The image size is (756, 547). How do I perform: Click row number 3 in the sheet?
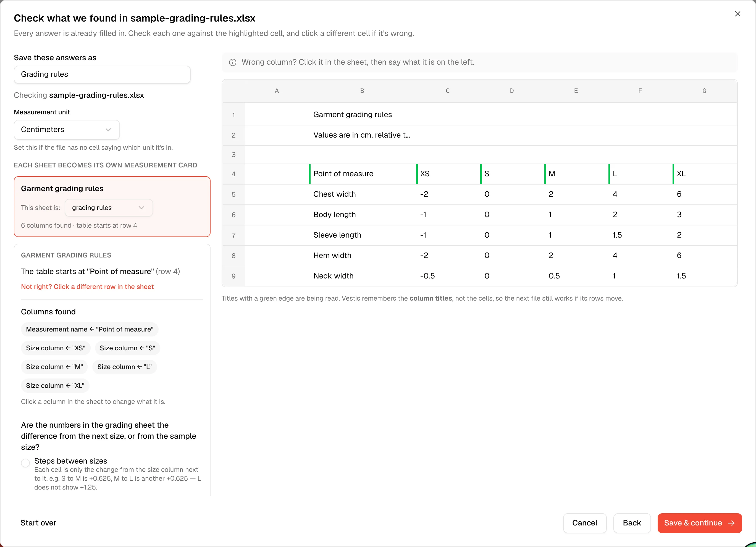click(x=234, y=155)
